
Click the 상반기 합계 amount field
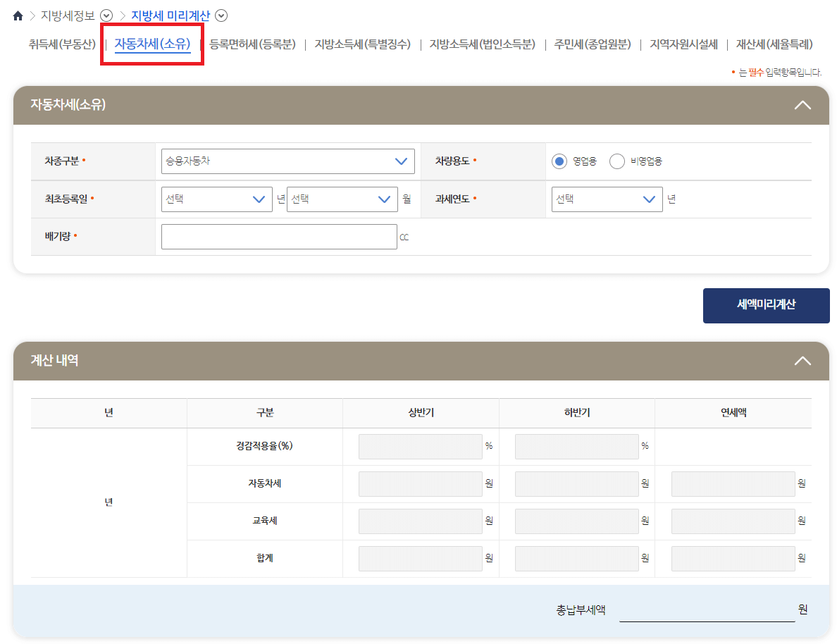click(x=420, y=559)
